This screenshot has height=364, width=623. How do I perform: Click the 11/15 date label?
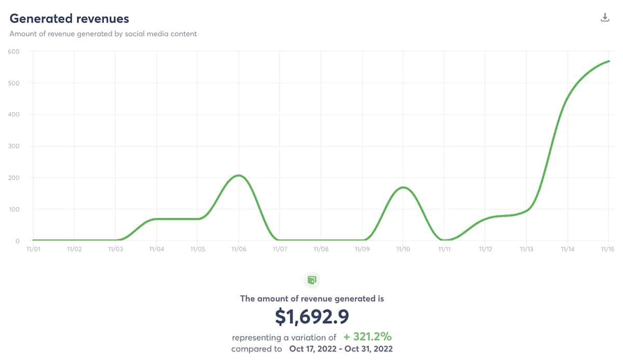(x=608, y=249)
